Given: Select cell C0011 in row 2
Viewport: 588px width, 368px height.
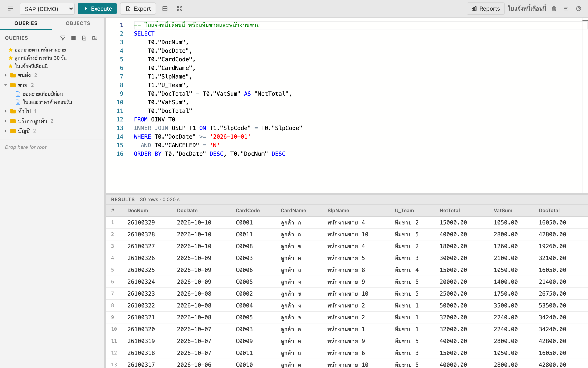Looking at the screenshot, I should point(244,234).
